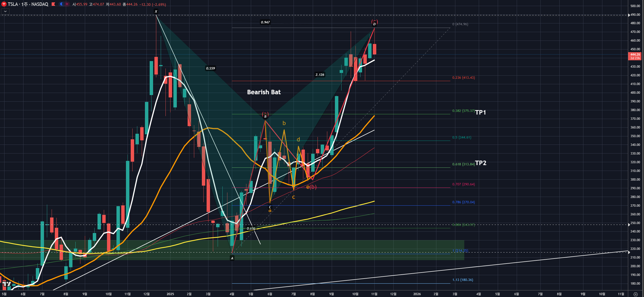Click the 0.947 ratio label near top
The width and height of the screenshot is (644, 297).
click(265, 22)
